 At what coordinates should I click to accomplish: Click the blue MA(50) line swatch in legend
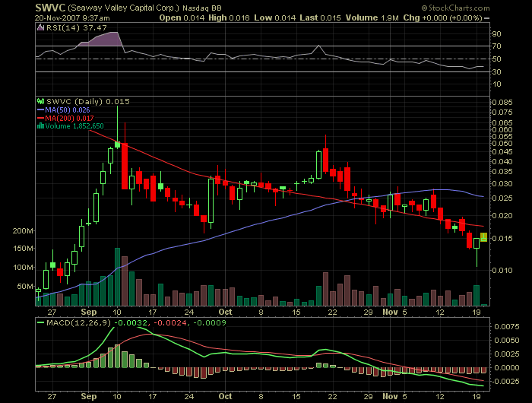pos(41,109)
